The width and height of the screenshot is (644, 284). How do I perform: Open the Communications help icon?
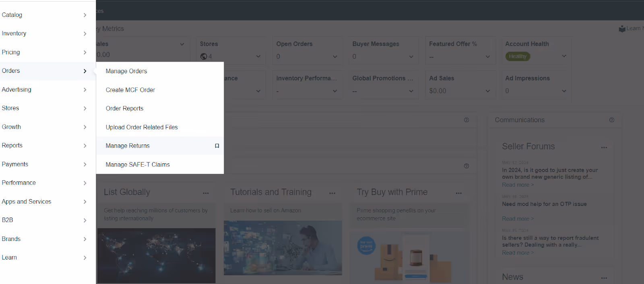point(612,120)
